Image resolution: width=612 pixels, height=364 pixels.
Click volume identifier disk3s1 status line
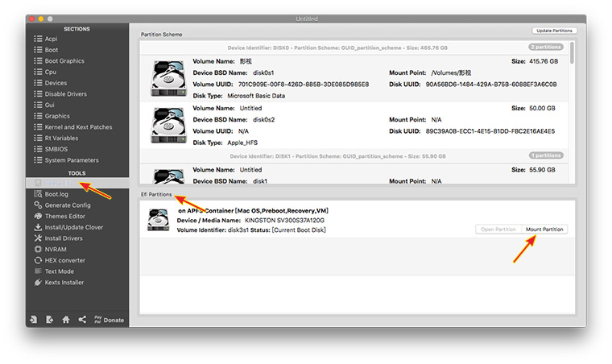(251, 230)
